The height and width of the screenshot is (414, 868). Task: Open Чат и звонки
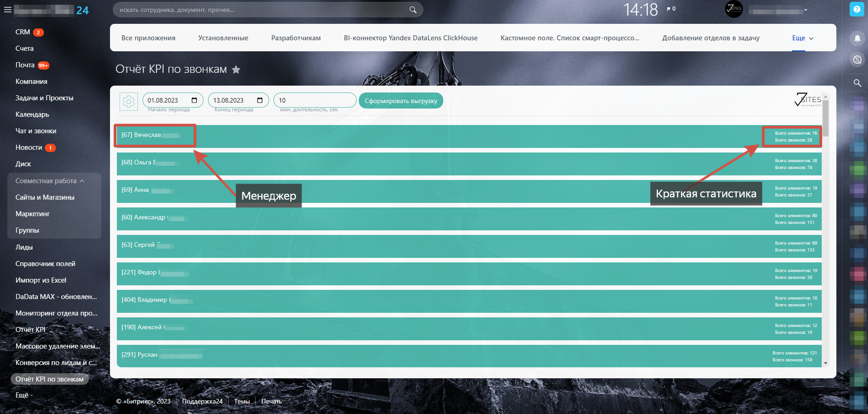[x=36, y=131]
